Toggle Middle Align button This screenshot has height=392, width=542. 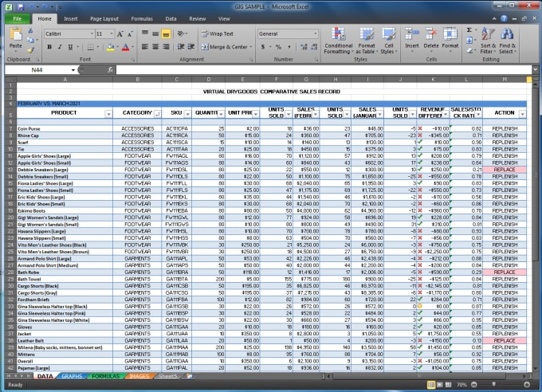point(155,33)
